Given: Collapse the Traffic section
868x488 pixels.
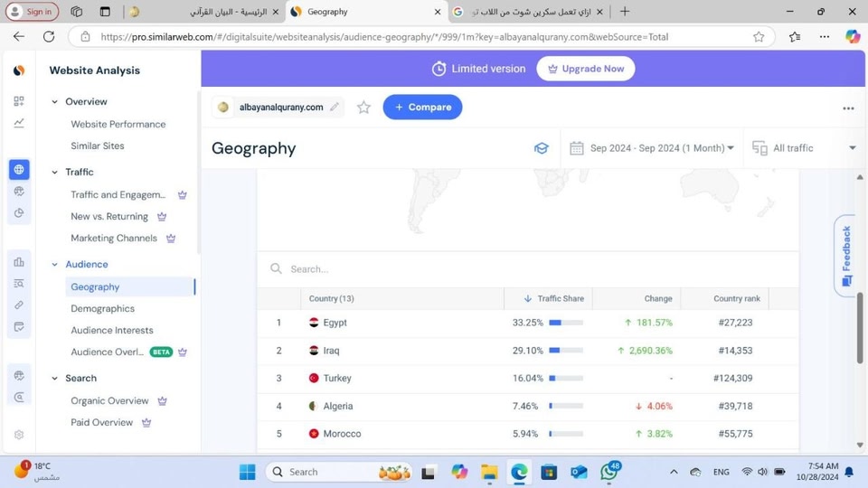Looking at the screenshot, I should coord(55,172).
